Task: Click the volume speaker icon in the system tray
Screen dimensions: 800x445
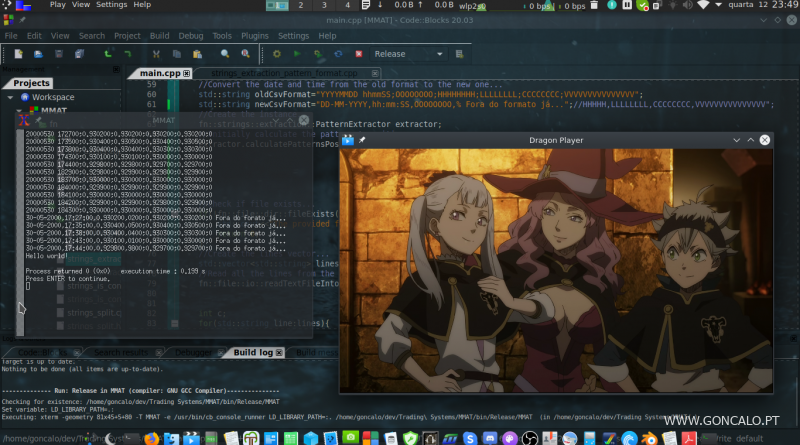Action: (x=688, y=5)
